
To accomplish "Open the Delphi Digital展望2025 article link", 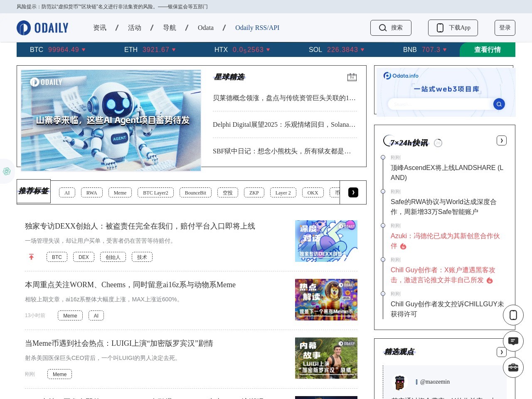I will coord(284,125).
